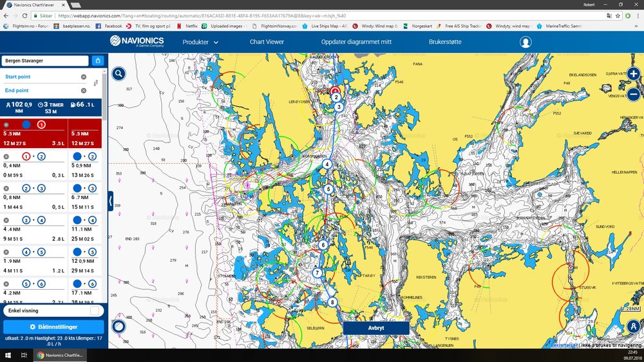Zoom in the chart with plus button

coord(633,74)
